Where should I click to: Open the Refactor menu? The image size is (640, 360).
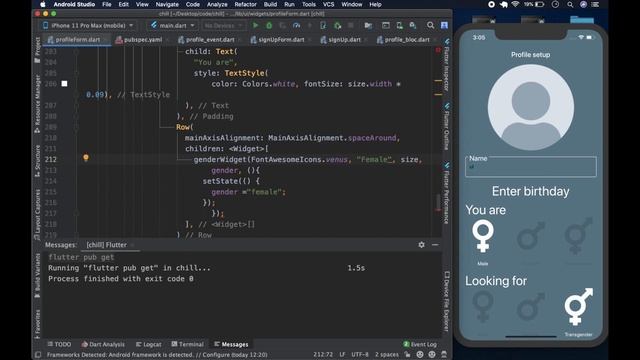click(245, 4)
